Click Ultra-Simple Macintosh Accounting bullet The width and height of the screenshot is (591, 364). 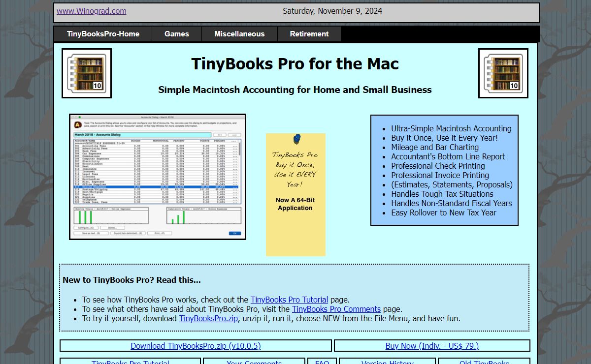452,128
